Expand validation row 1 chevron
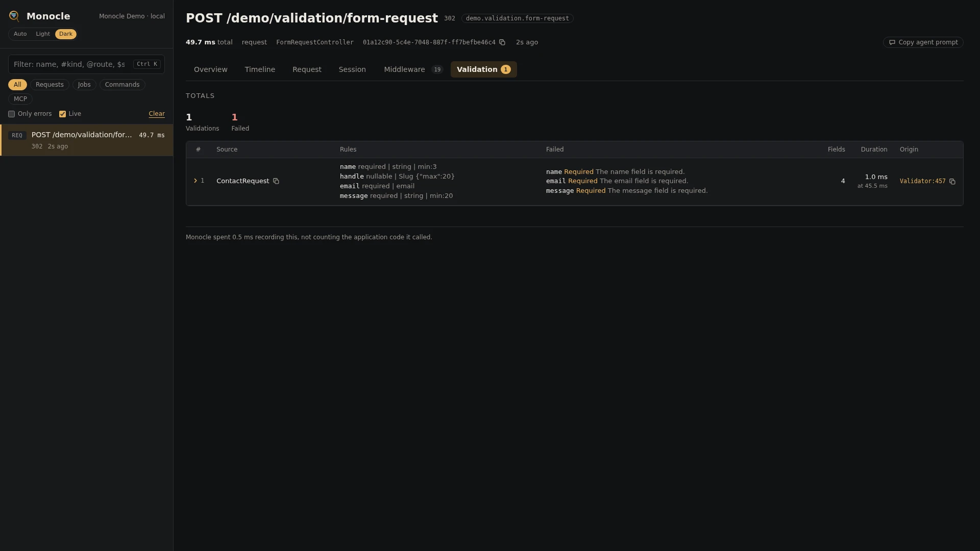 (195, 181)
